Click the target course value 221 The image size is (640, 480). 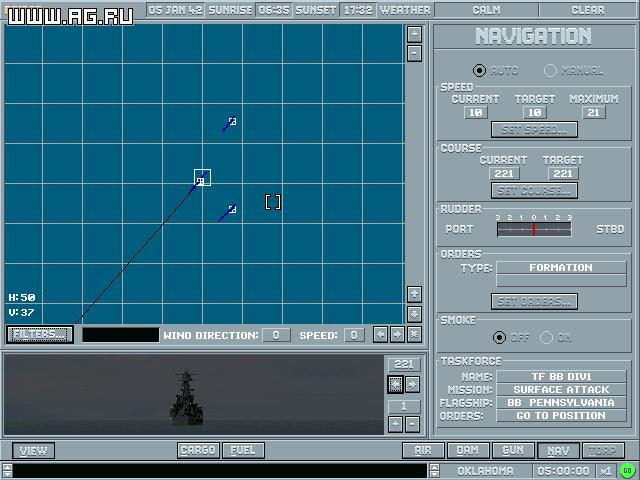coord(563,173)
